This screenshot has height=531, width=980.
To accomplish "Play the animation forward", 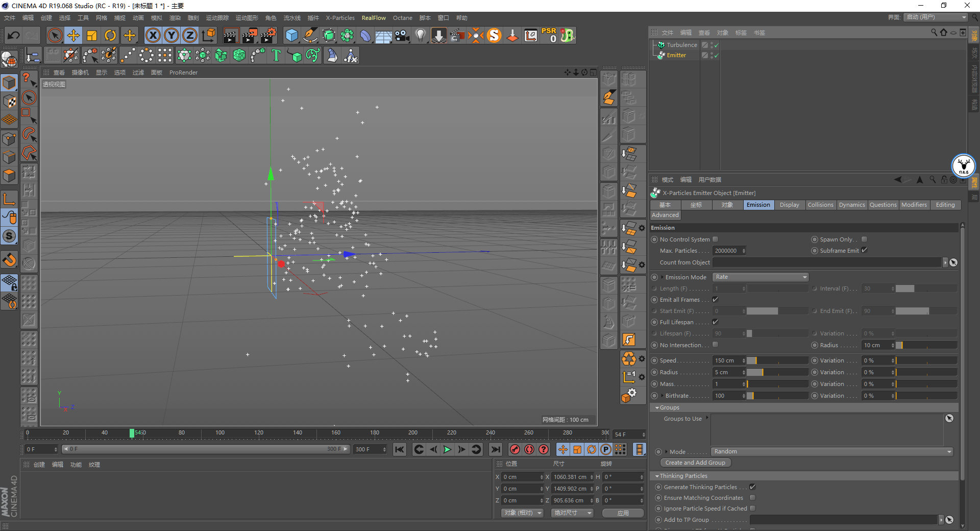I will (447, 449).
